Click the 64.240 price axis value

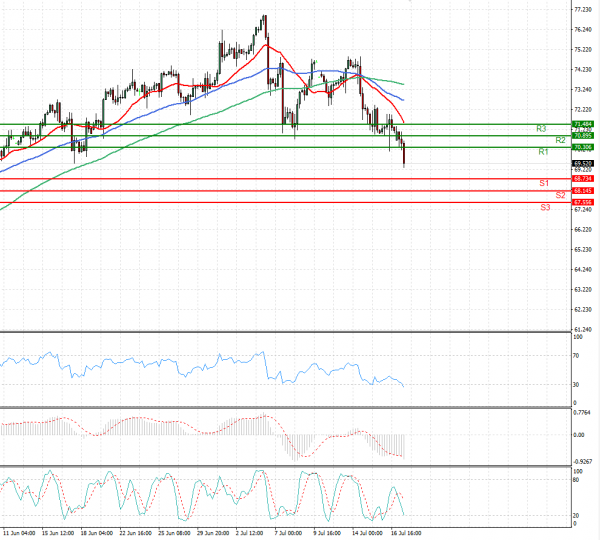pos(583,270)
